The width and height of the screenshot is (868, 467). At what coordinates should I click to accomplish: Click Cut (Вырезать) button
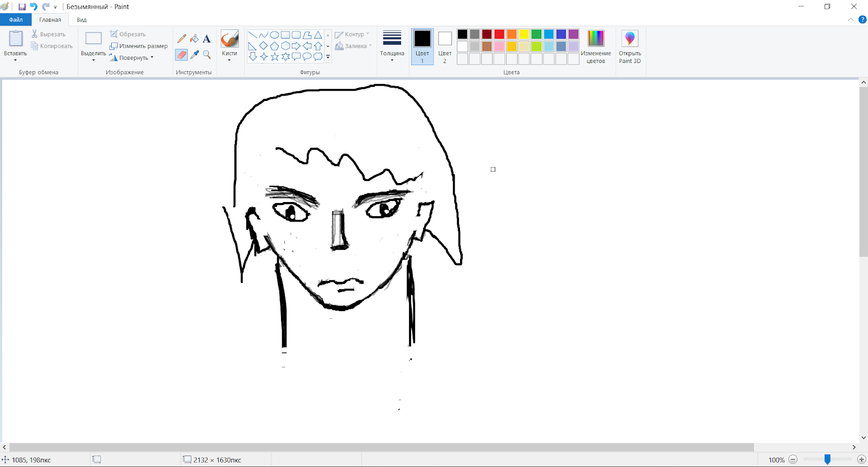pos(48,34)
